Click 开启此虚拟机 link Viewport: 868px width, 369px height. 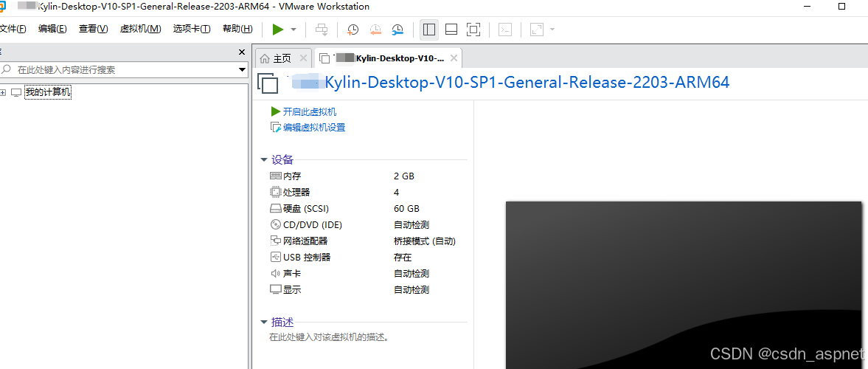310,112
